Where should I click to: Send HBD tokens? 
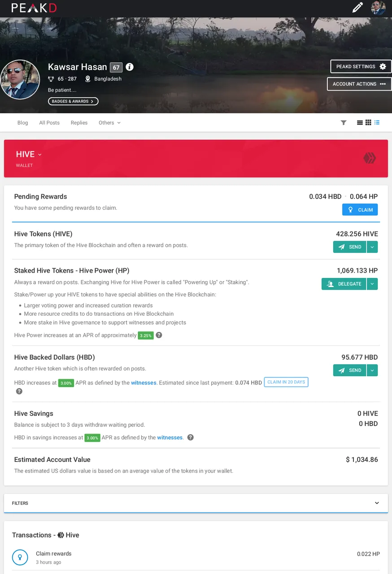349,370
